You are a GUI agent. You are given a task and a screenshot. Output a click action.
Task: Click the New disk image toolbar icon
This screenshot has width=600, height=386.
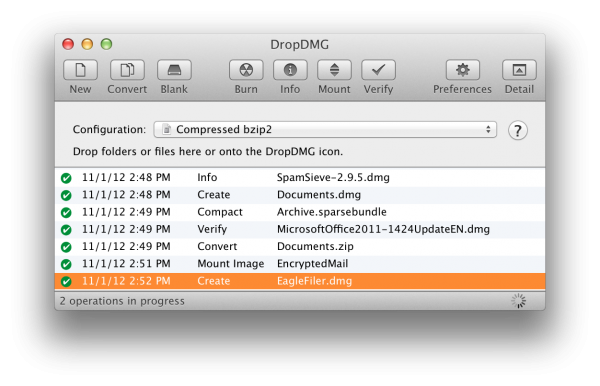(80, 70)
